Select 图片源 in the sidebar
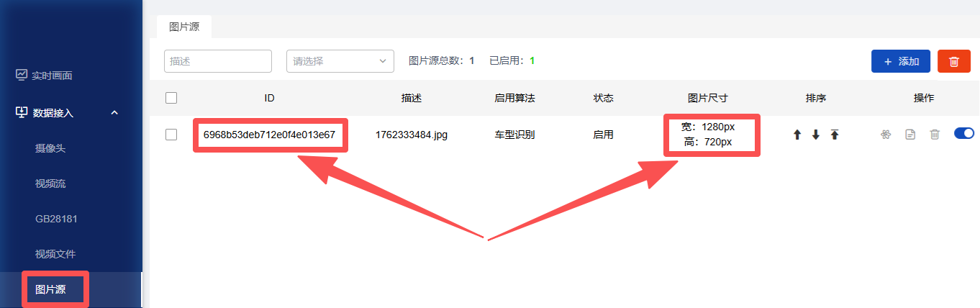The width and height of the screenshot is (980, 308). point(50,289)
